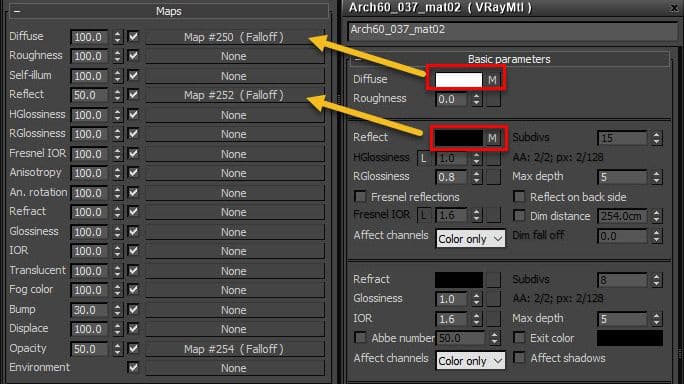Open Opacity Map #254 (Falloff) slot

pos(235,349)
